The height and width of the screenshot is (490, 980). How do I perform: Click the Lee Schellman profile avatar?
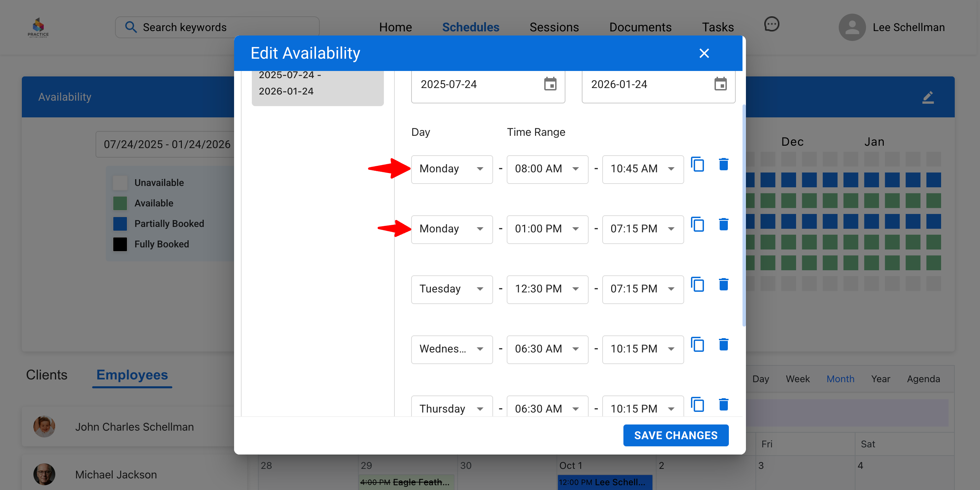(852, 27)
